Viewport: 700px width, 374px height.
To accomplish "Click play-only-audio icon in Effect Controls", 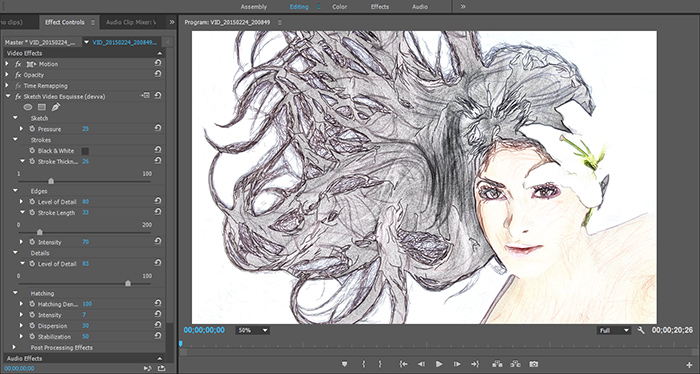I will (x=147, y=368).
